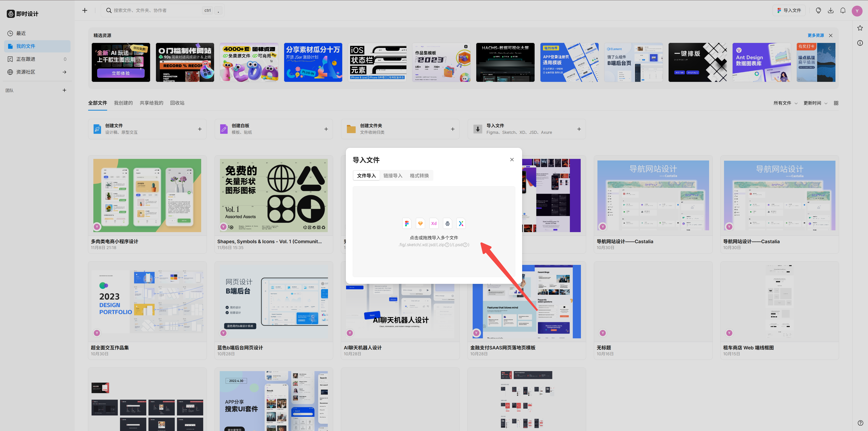Switch to grid view layout icon

click(836, 103)
